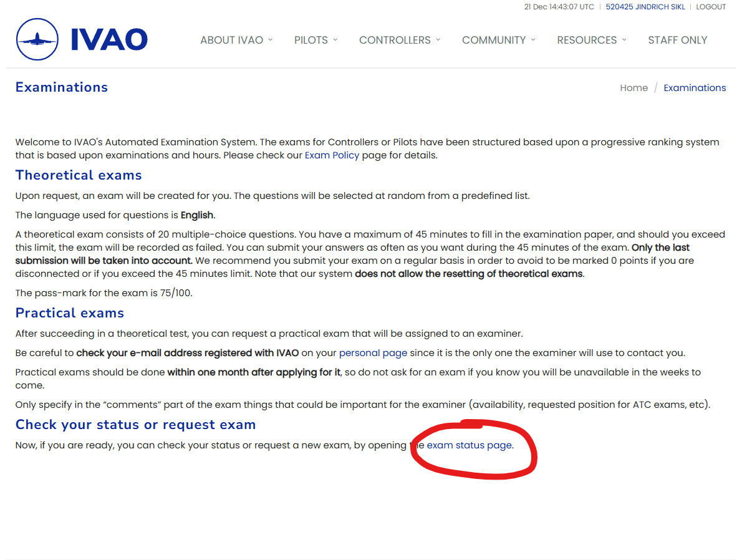Click 'within one month after applying for it'

click(254, 372)
